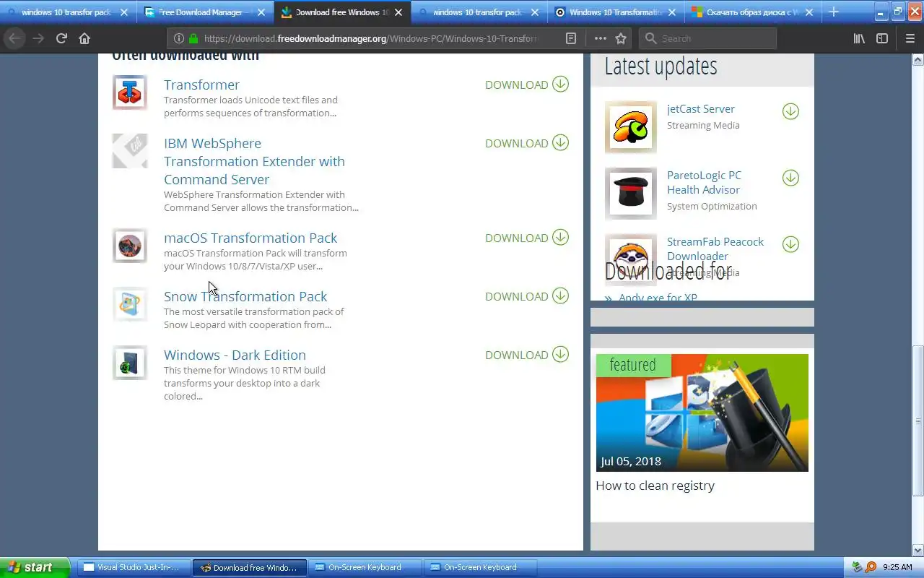This screenshot has height=578, width=924.
Task: Click the macOS Transformation Pack icon
Action: point(130,246)
